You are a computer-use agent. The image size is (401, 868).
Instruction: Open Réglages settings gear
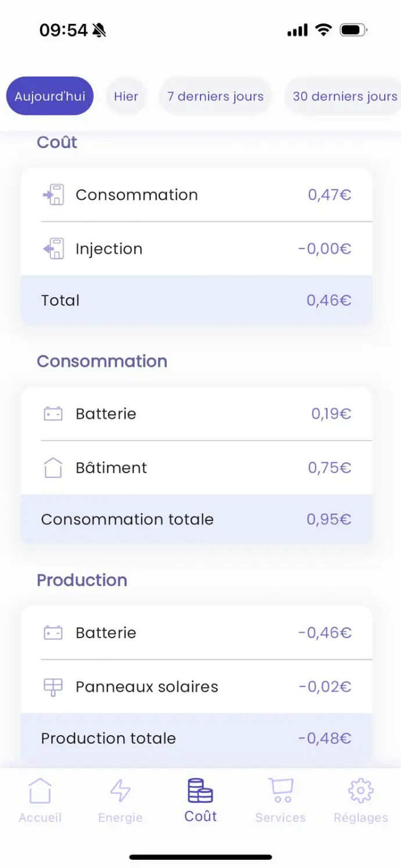point(360,800)
